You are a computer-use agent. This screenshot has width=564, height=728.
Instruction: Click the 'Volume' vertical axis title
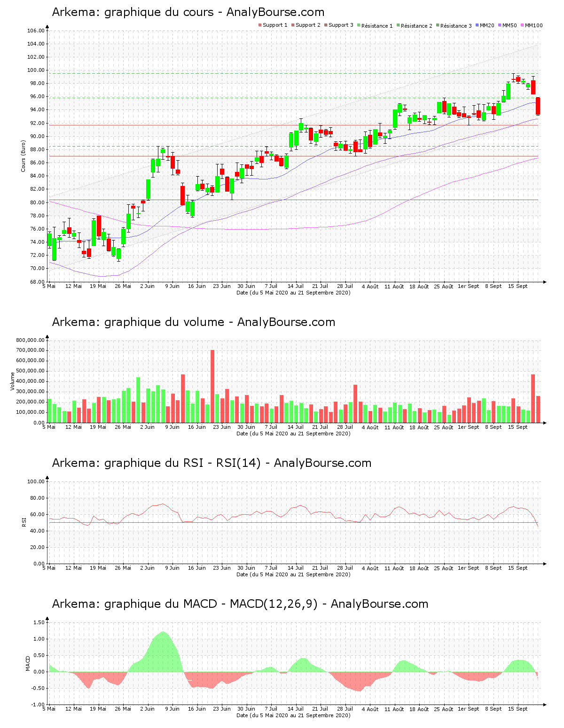(13, 381)
